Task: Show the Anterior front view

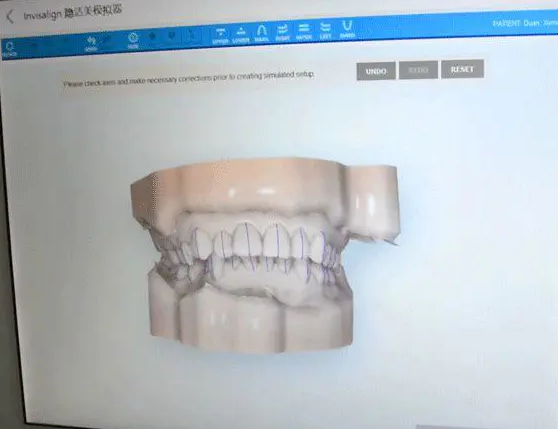Action: [304, 32]
